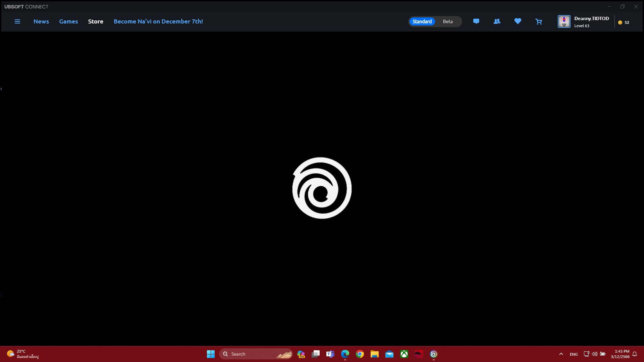644x362 pixels.
Task: Go to the News tab
Action: [41, 21]
